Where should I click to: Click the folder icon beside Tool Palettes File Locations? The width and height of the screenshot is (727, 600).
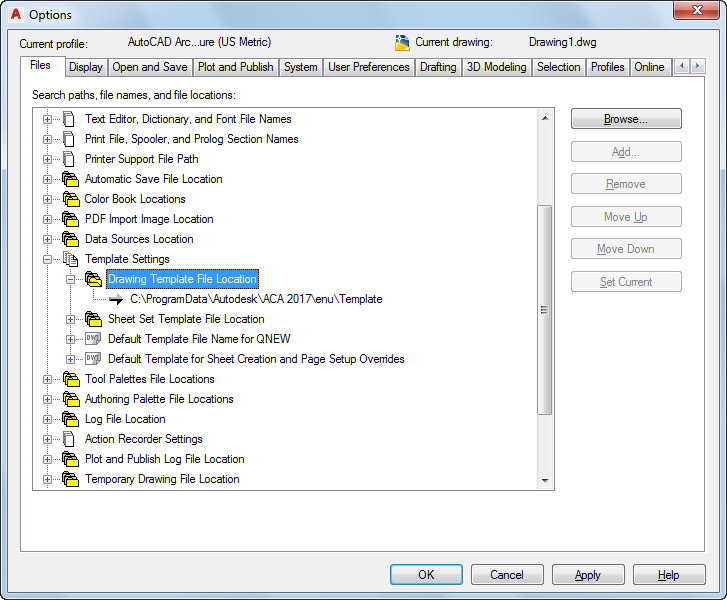coord(70,379)
